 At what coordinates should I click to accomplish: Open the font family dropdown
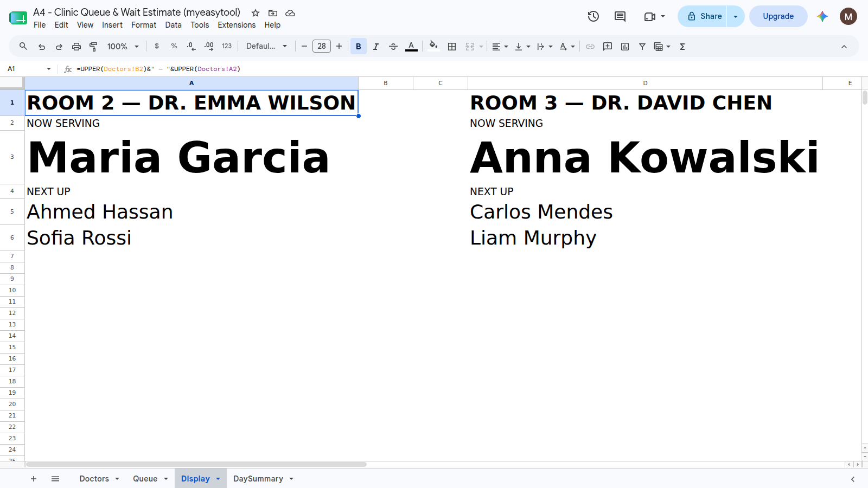pyautogui.click(x=266, y=47)
